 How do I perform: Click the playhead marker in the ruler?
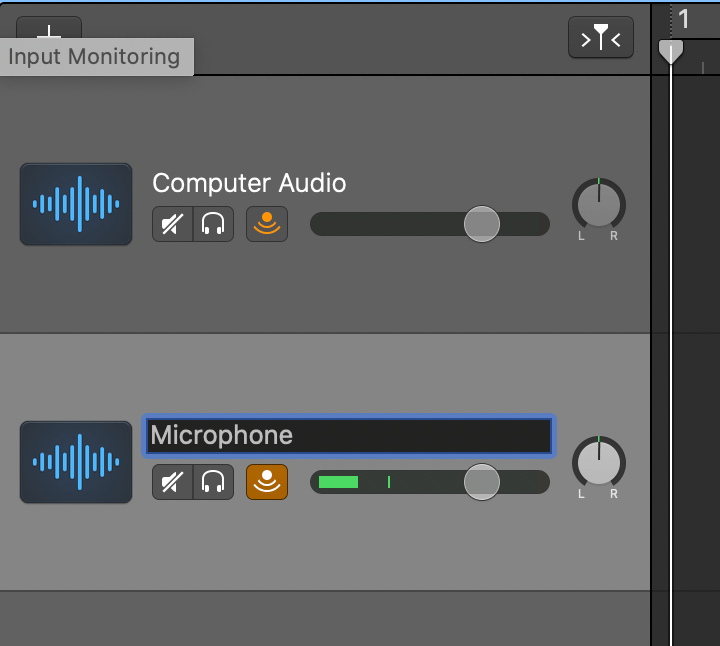[x=671, y=51]
